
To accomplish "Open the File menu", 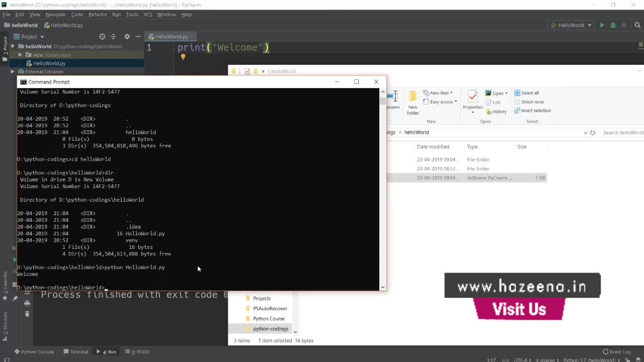I will coord(7,15).
